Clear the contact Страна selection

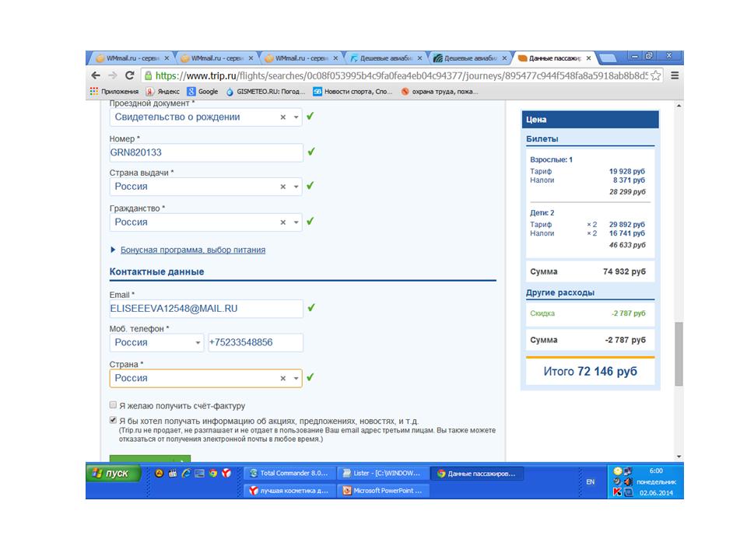283,378
